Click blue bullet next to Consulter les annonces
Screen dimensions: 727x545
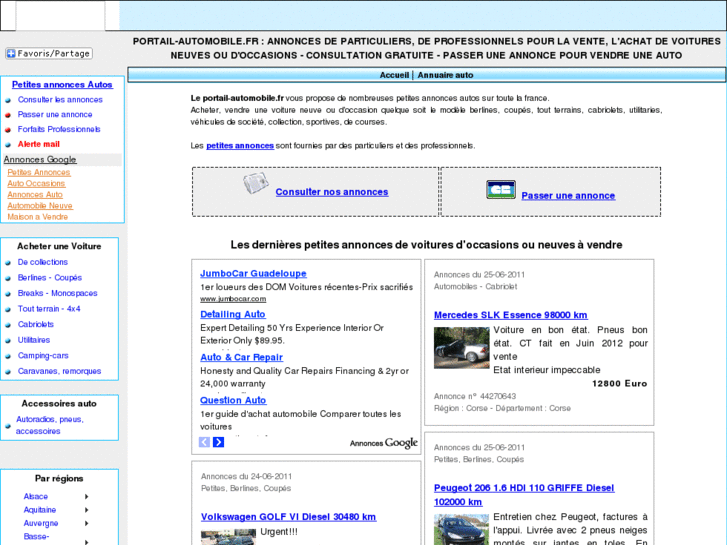pyautogui.click(x=8, y=100)
